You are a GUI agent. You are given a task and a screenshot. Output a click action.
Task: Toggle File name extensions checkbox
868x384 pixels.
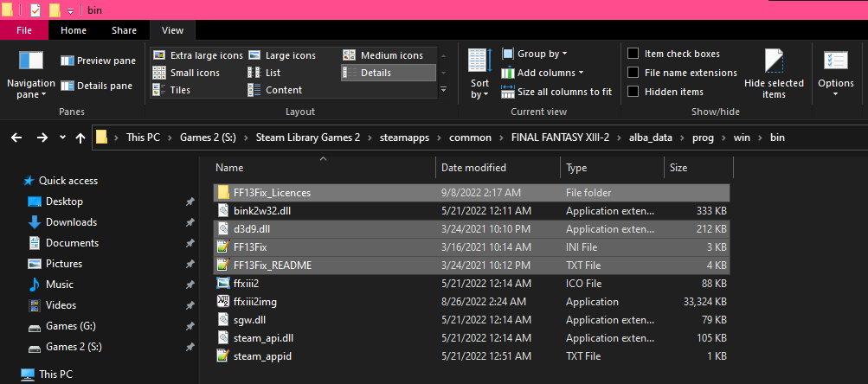pyautogui.click(x=633, y=73)
